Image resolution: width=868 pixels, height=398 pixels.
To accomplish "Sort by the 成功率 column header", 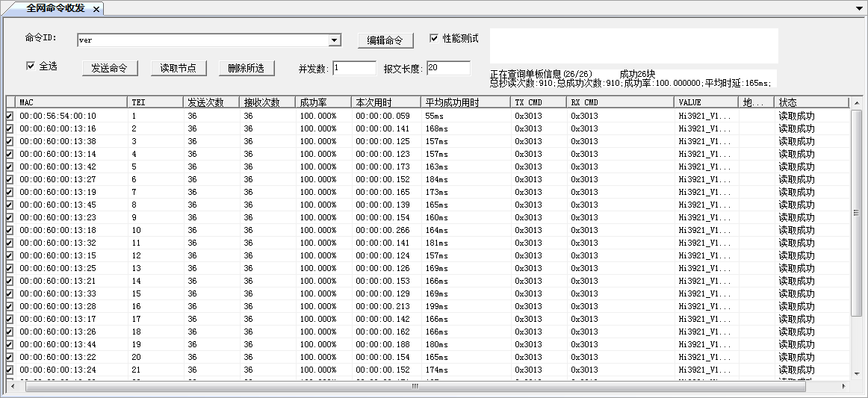I will click(324, 102).
